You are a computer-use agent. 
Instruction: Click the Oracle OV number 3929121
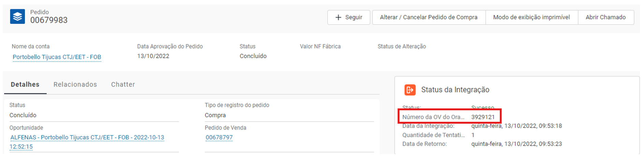coord(483,117)
